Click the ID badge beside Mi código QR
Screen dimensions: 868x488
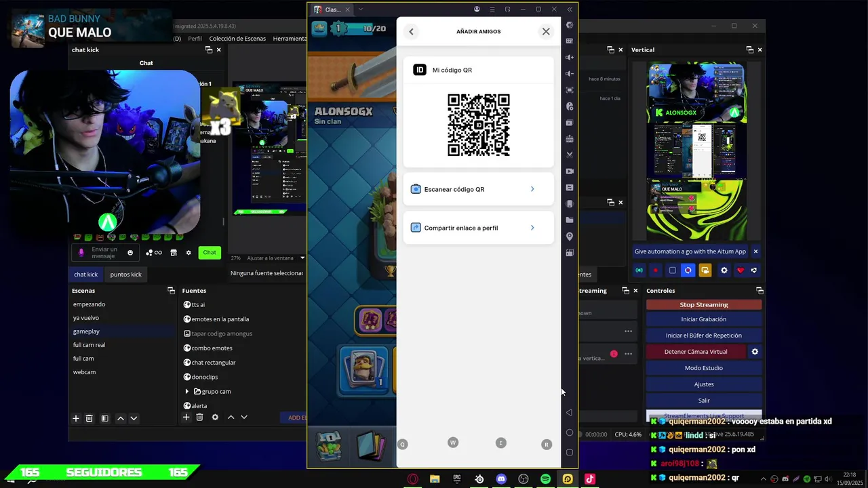point(420,70)
